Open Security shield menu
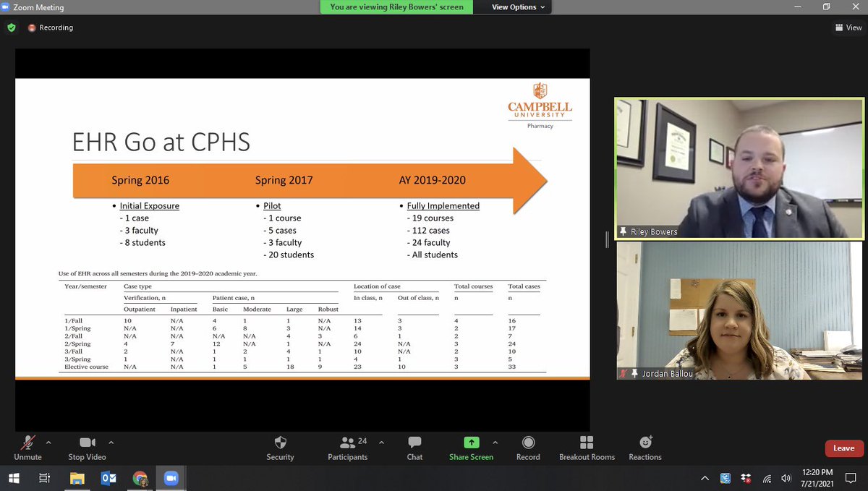Viewport: 868px width, 491px height. (x=280, y=448)
